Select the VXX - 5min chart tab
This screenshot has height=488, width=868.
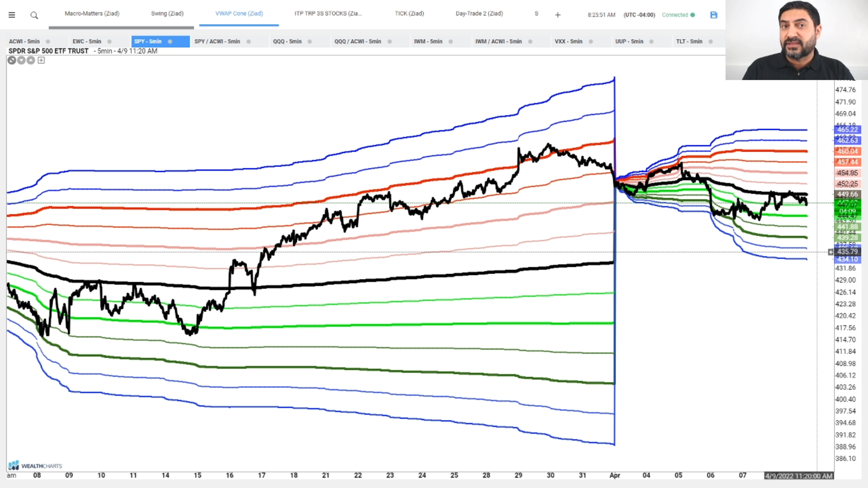pyautogui.click(x=569, y=42)
